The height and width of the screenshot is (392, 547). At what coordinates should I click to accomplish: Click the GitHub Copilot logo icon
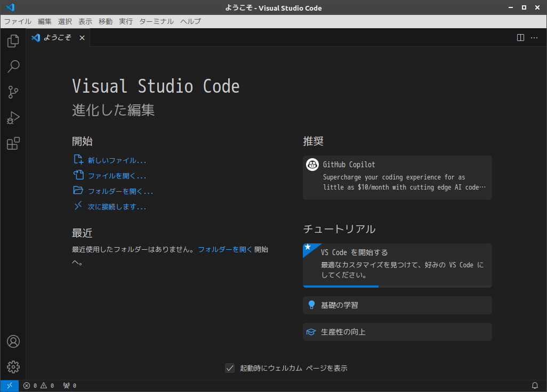[x=312, y=165]
